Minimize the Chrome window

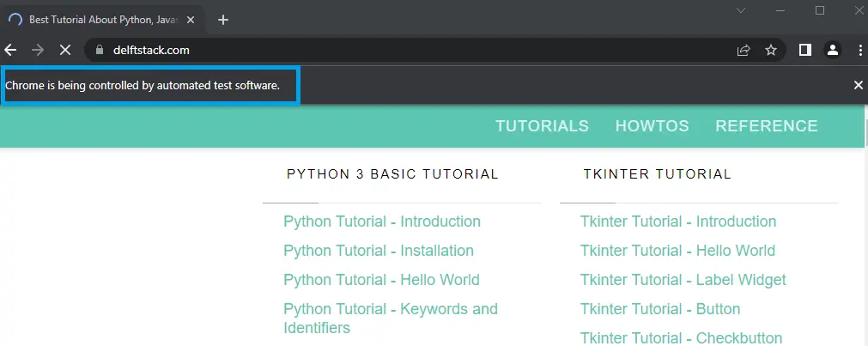[780, 10]
